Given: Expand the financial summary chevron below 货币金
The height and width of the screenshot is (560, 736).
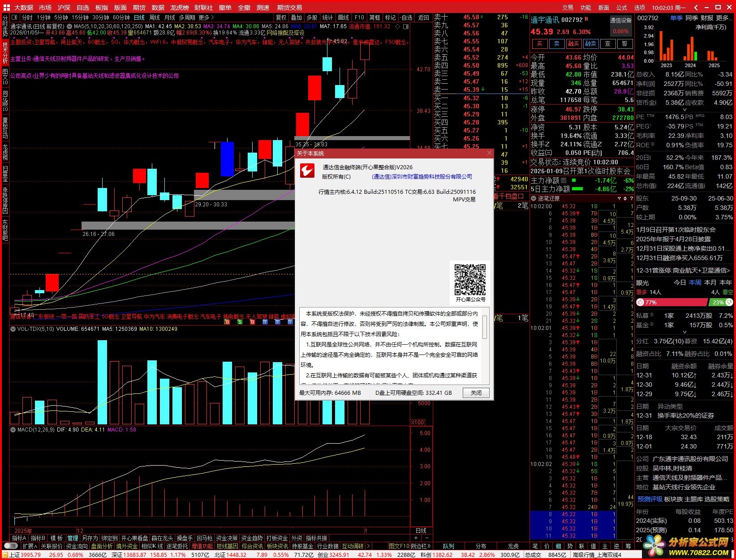Looking at the screenshot, I should click(x=684, y=109).
